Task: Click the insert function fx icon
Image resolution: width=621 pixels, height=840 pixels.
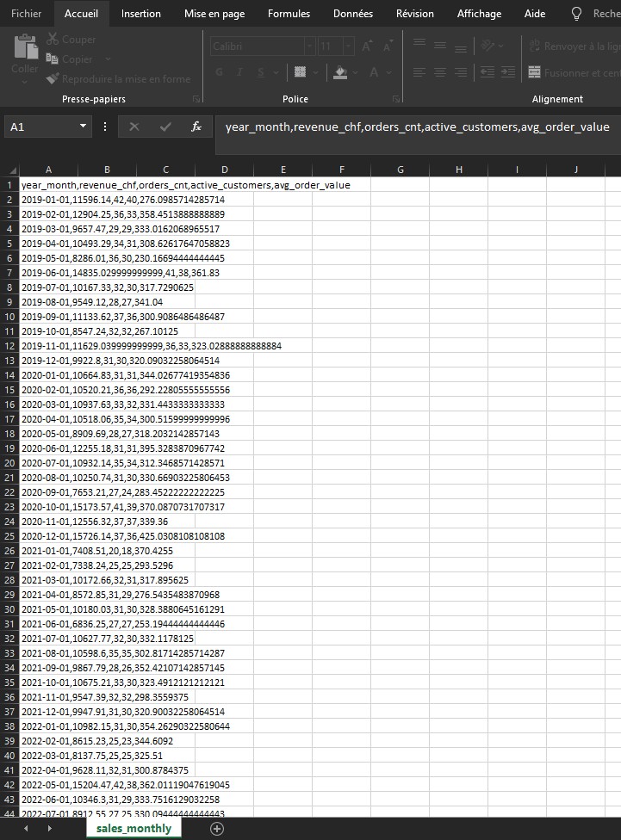Action: 196,127
